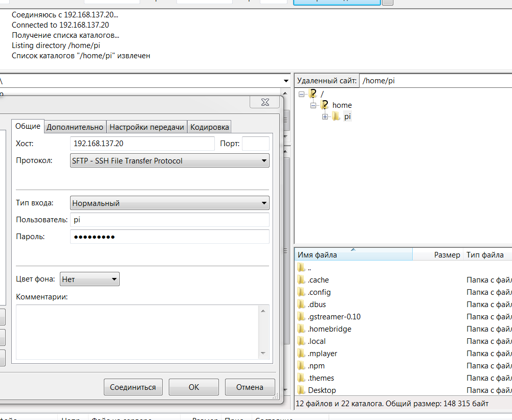Expand the pi tree node

pyautogui.click(x=325, y=116)
